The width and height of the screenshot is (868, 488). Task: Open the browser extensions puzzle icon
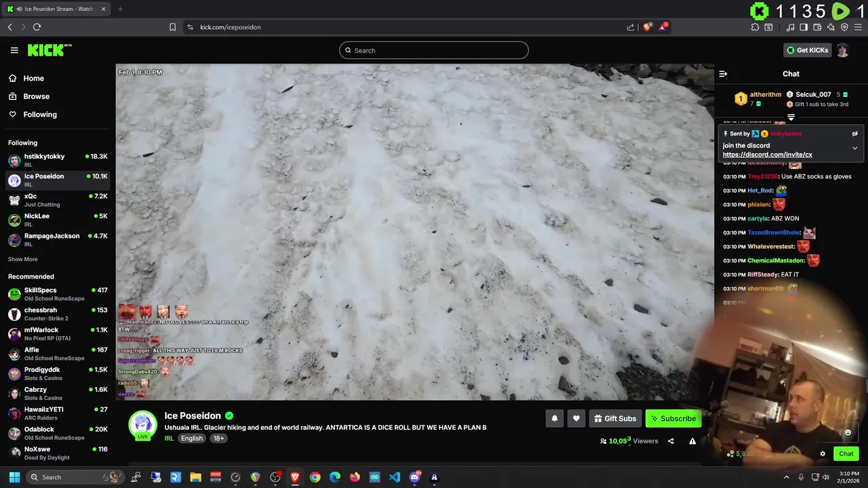pyautogui.click(x=755, y=27)
